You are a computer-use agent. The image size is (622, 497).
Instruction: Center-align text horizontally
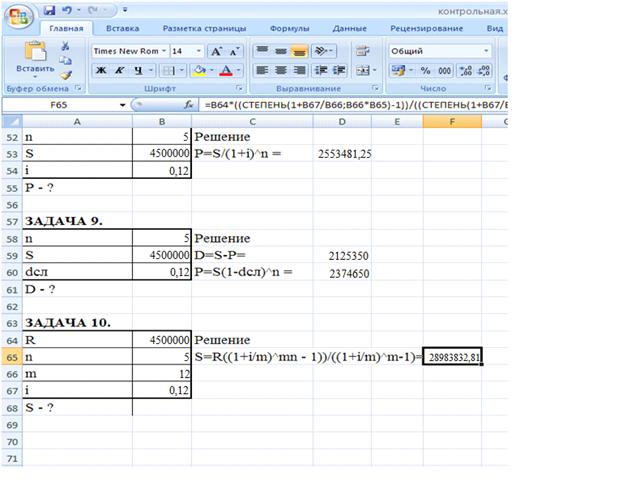coord(280,71)
